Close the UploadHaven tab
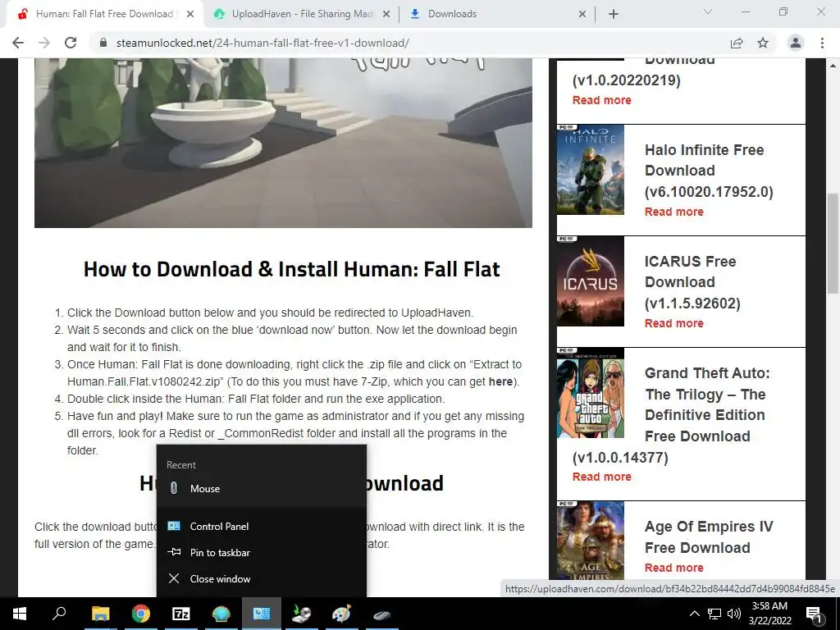This screenshot has height=630, width=840. click(386, 14)
